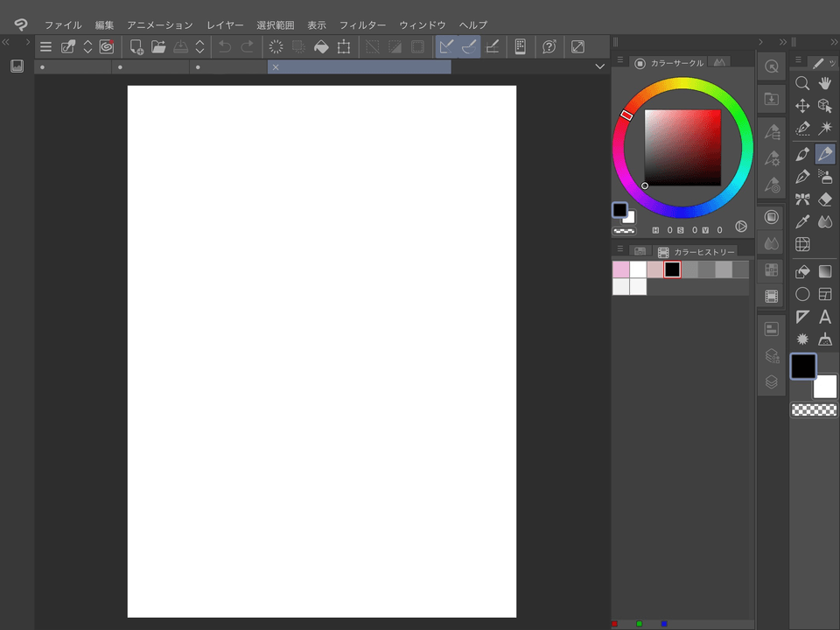Toggle snap to ruler in command bar
Image resolution: width=840 pixels, height=630 pixels.
pyautogui.click(x=446, y=47)
